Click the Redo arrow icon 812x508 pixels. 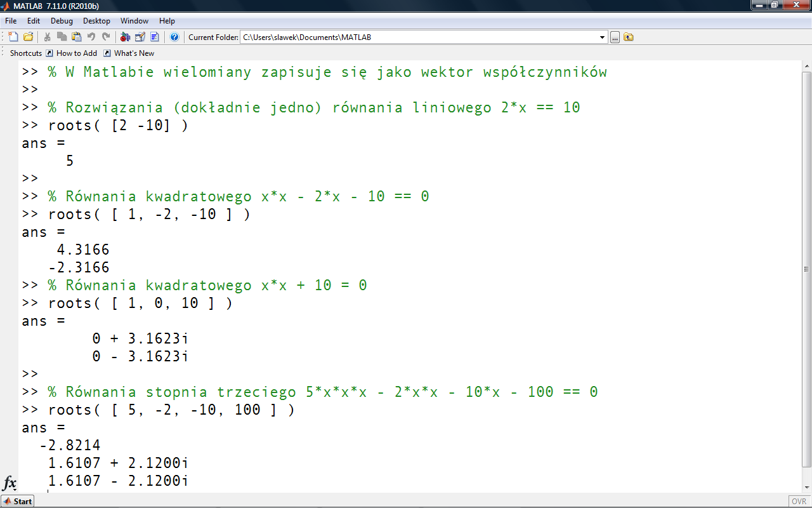coord(105,37)
